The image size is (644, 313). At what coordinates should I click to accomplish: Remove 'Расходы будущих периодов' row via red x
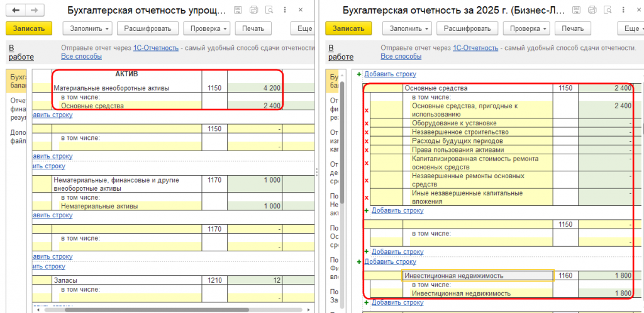367,141
